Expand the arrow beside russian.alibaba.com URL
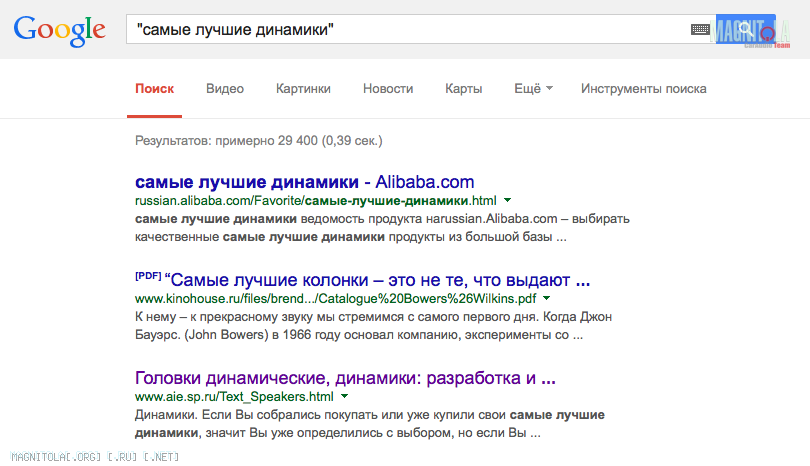810x466 pixels. pyautogui.click(x=507, y=200)
